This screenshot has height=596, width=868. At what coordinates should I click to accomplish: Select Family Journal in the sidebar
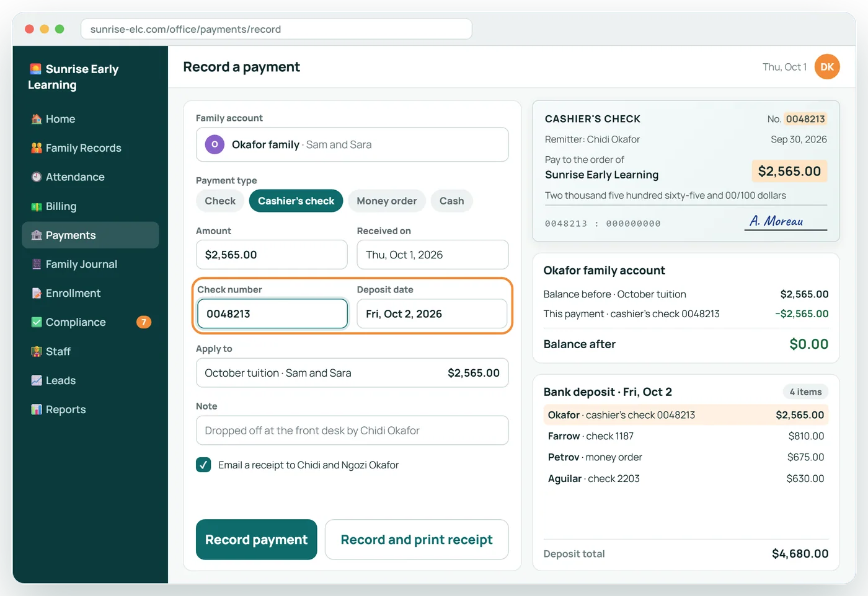[x=91, y=264]
